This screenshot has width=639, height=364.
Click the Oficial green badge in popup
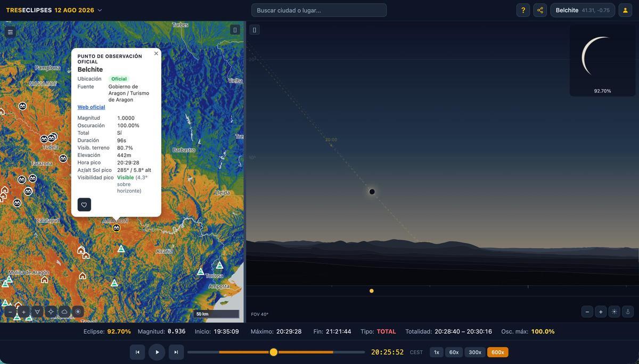[119, 79]
